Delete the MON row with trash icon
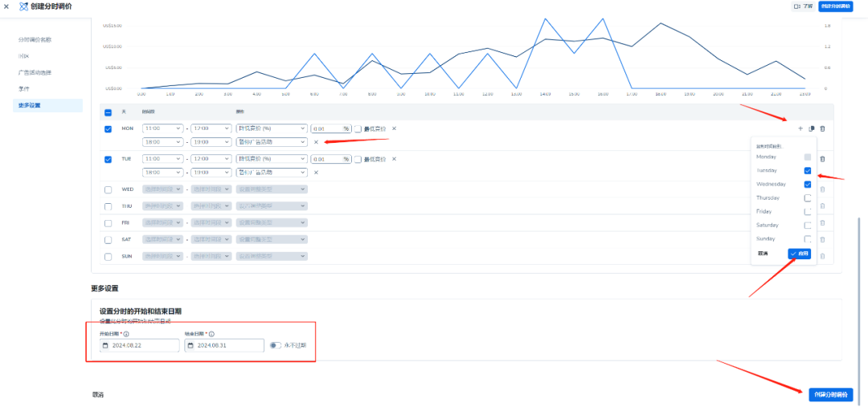The width and height of the screenshot is (868, 411). 822,128
